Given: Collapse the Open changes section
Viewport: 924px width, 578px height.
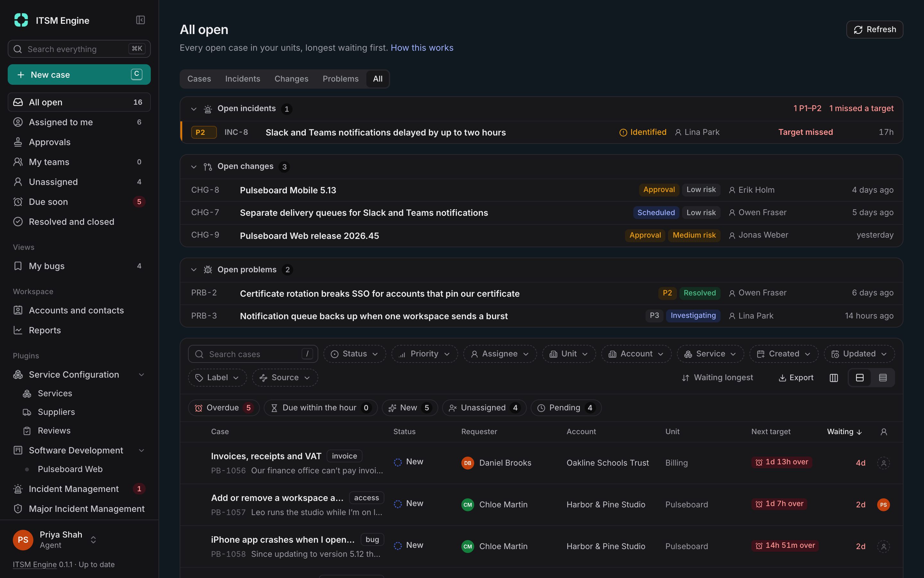Looking at the screenshot, I should point(194,167).
